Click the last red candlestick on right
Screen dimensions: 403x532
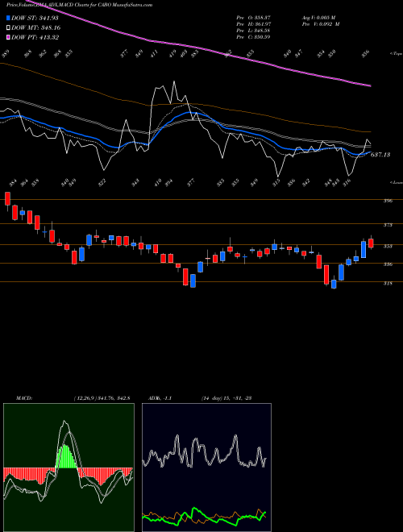[371, 243]
